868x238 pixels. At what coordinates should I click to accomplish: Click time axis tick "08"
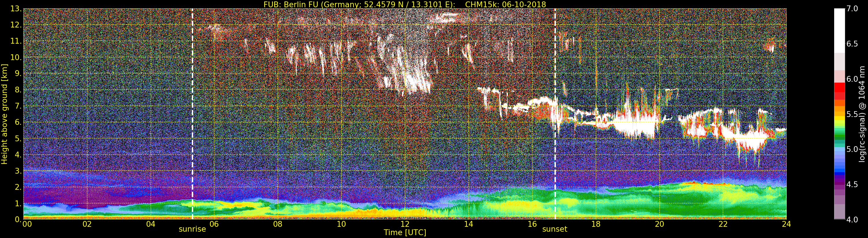coord(278,224)
